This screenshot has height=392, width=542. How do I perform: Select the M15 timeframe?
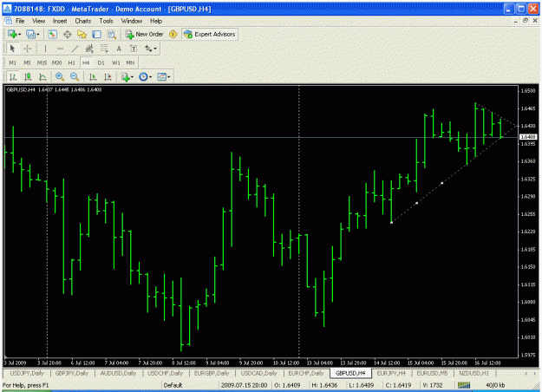coord(42,62)
